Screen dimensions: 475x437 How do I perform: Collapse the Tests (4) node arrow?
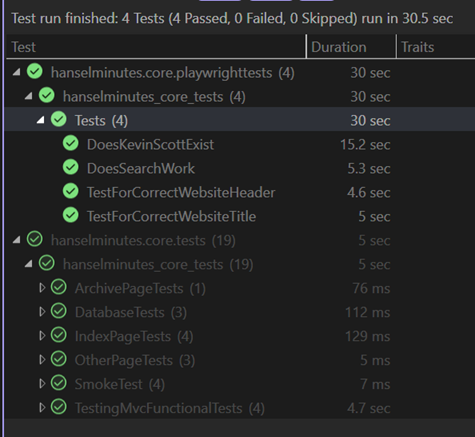40,120
